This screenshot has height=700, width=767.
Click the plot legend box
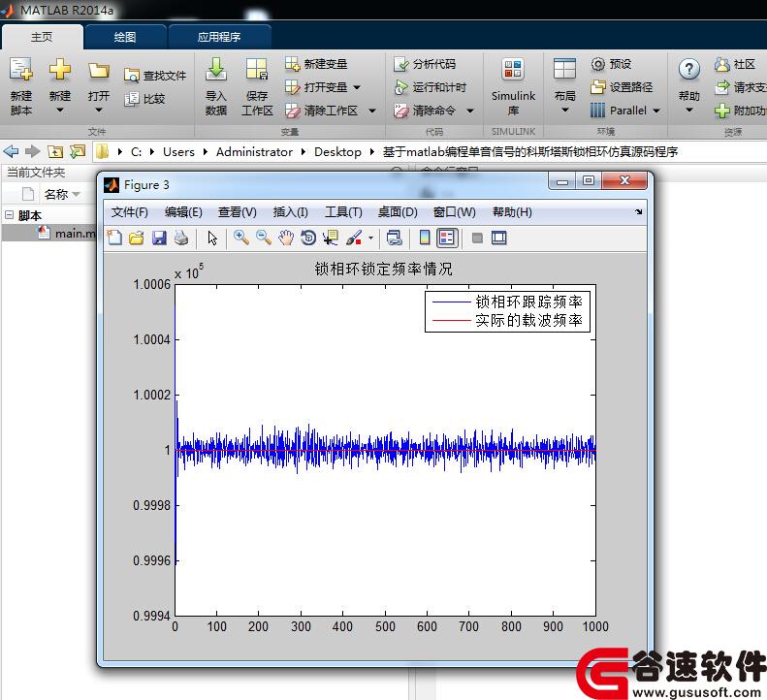click(507, 311)
